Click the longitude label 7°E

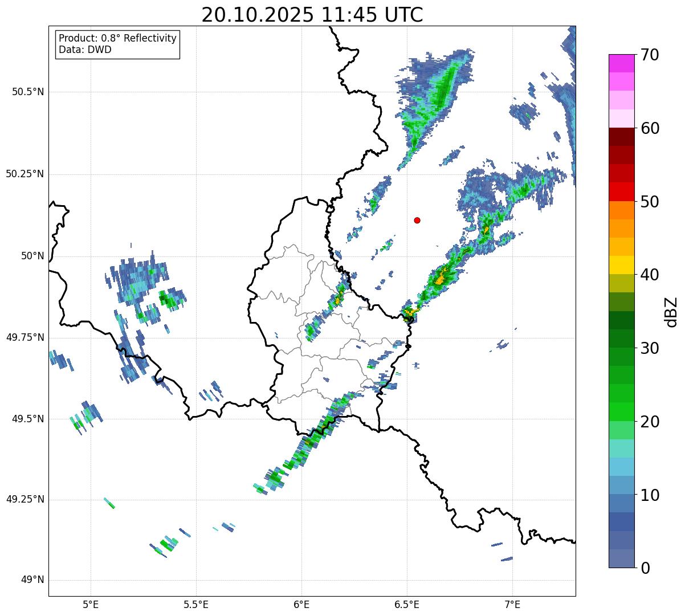click(512, 605)
